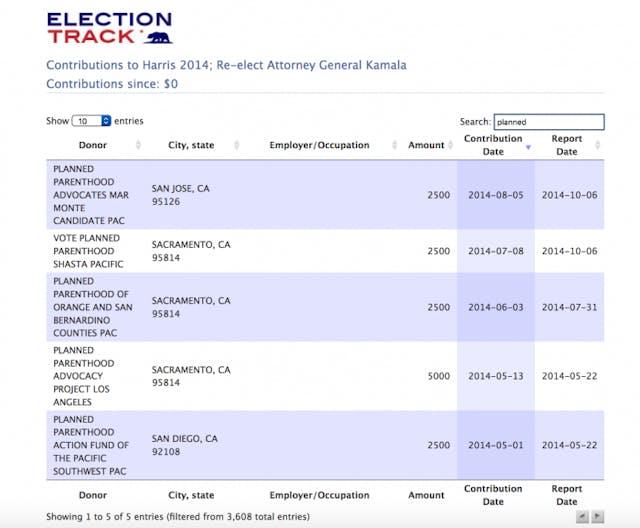Sort table by Donor column arrows

[x=138, y=145]
